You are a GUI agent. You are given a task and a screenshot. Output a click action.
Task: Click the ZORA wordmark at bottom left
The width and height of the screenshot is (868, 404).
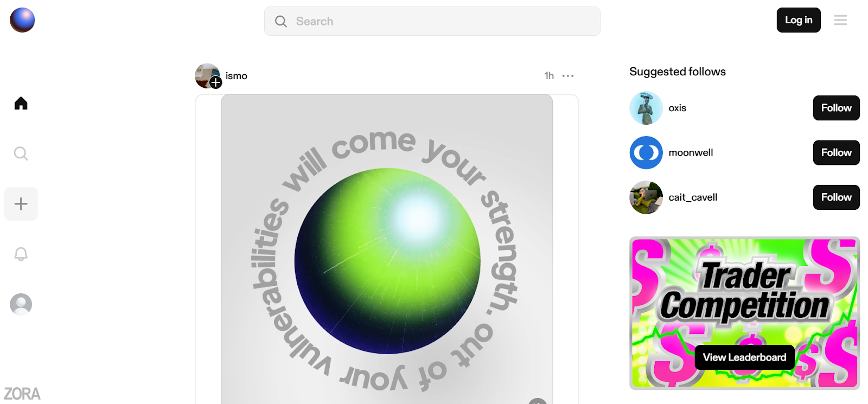[22, 394]
